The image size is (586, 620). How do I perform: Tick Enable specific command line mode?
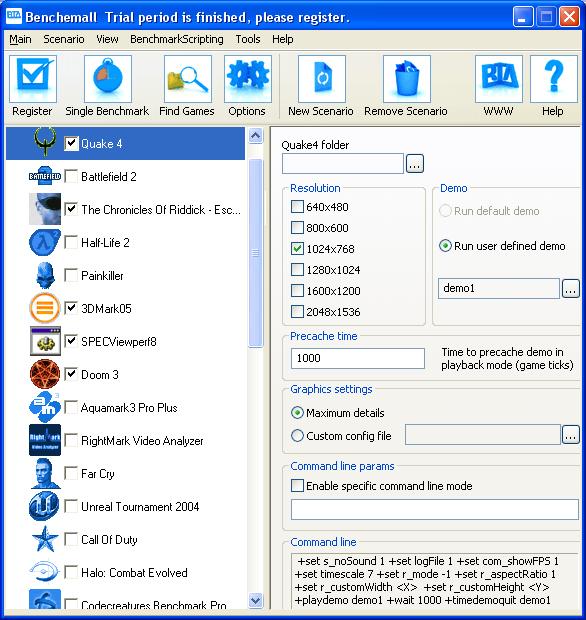point(297,486)
